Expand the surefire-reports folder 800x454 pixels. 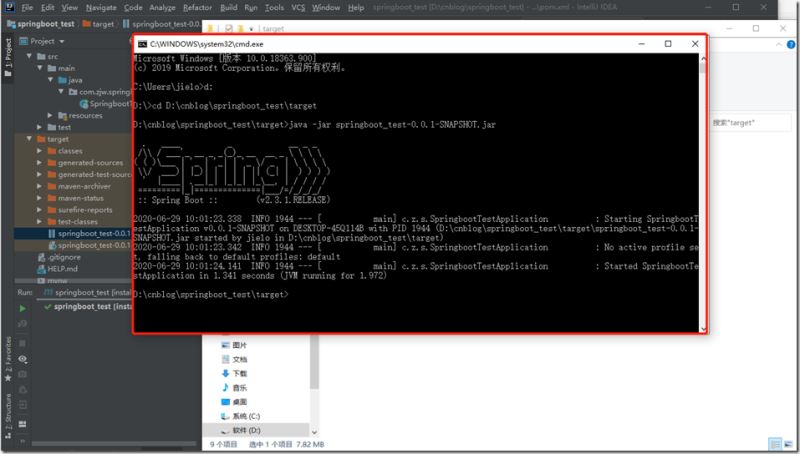coord(39,210)
